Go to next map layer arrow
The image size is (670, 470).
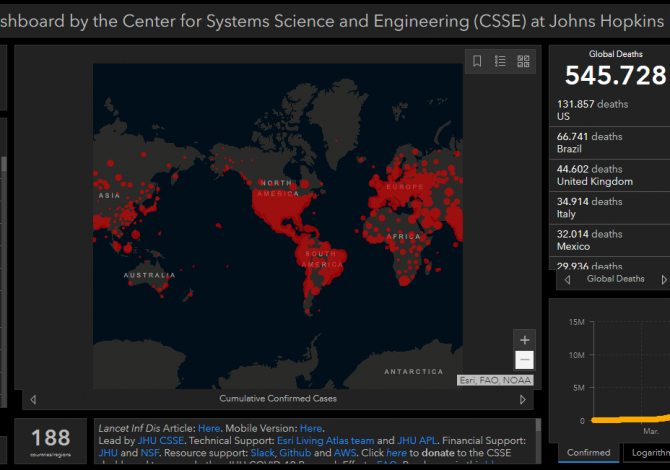coord(523,400)
